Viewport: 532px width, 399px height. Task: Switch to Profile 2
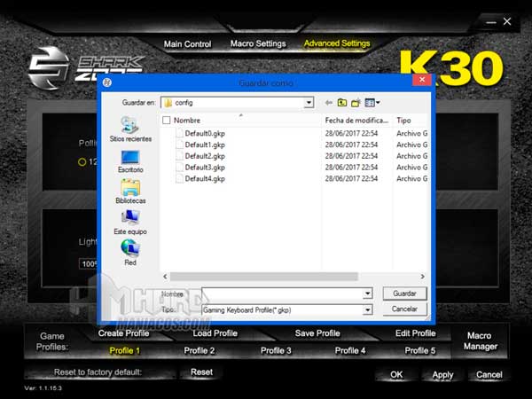coord(199,350)
